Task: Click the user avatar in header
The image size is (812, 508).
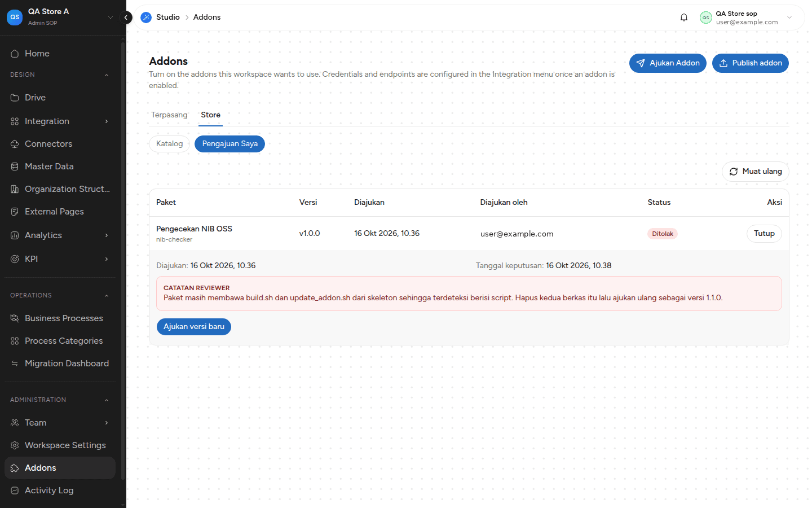Action: coord(706,17)
